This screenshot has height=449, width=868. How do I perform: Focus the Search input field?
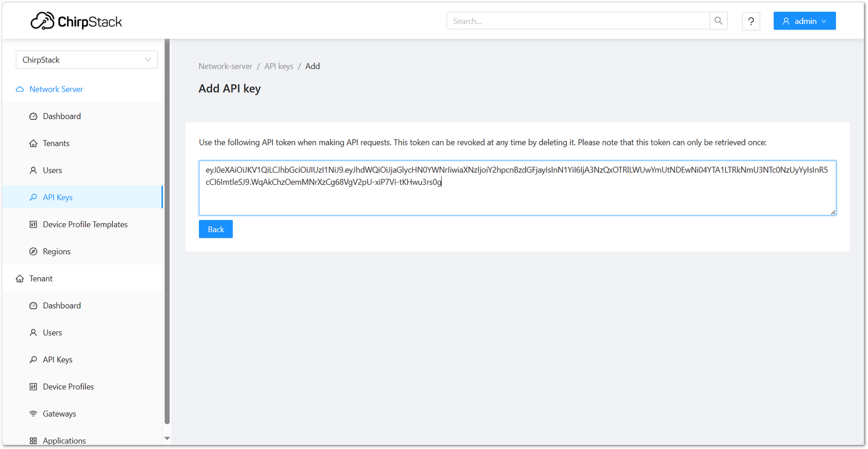coord(578,21)
